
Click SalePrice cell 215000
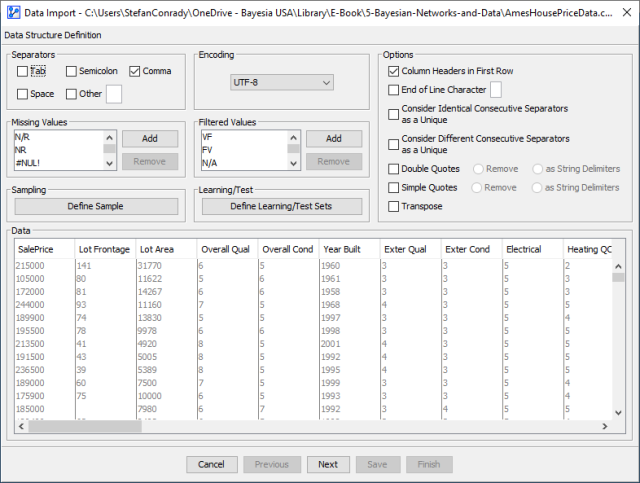[45, 266]
